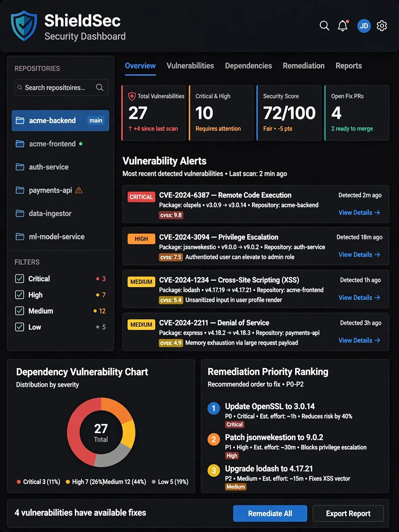The width and height of the screenshot is (399, 532).
Task: Click 'Update OpenSSL to 3.0.14' recommendation
Action: [x=270, y=406]
